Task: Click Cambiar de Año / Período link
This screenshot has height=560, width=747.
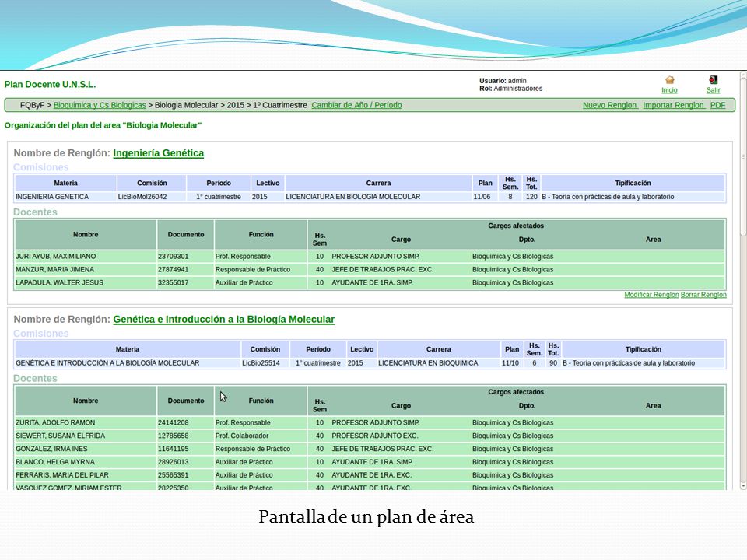Action: click(356, 105)
